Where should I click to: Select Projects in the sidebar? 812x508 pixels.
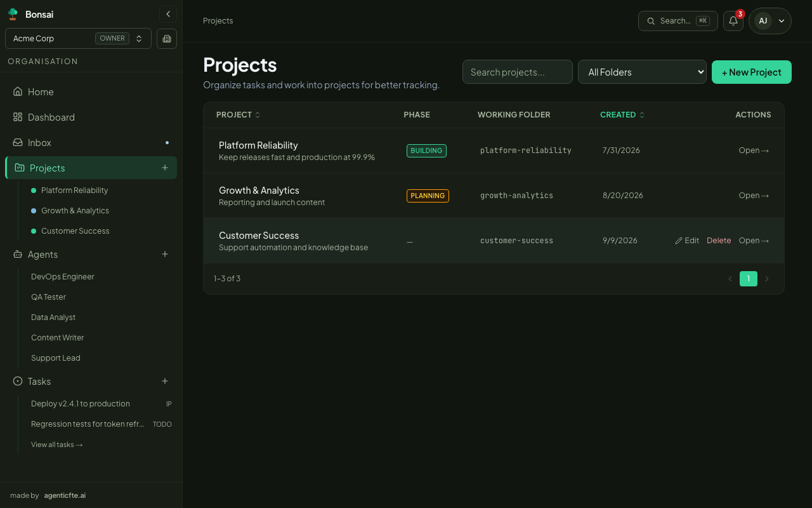[91, 168]
